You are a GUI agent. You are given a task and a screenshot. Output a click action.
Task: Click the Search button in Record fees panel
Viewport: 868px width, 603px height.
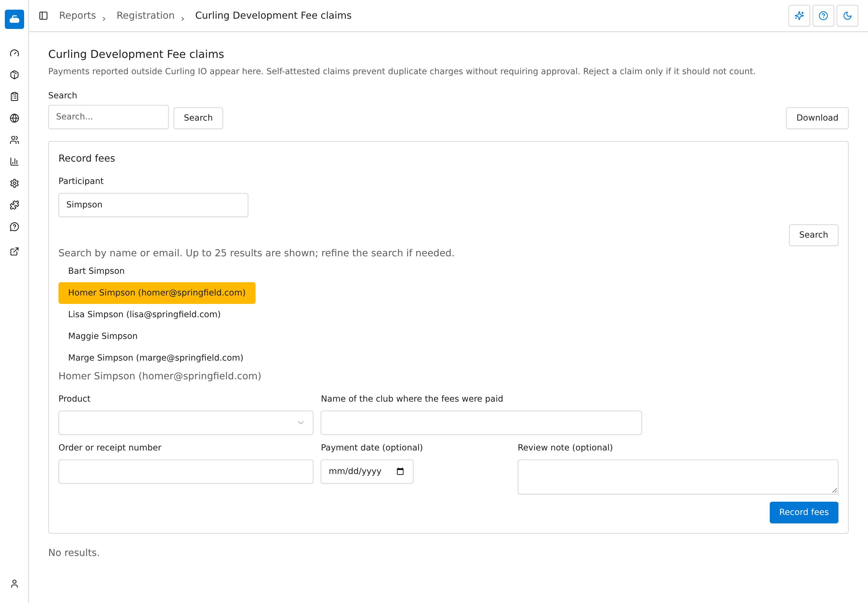click(814, 235)
